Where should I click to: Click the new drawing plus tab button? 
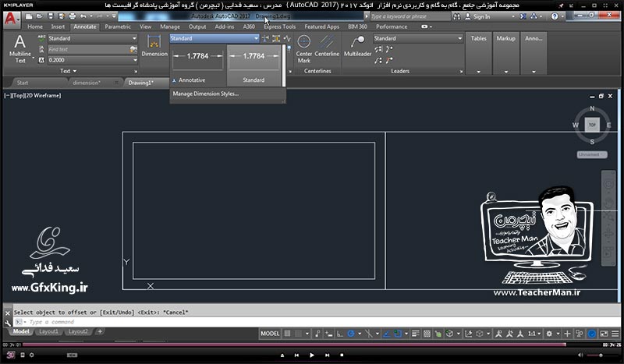point(100,331)
